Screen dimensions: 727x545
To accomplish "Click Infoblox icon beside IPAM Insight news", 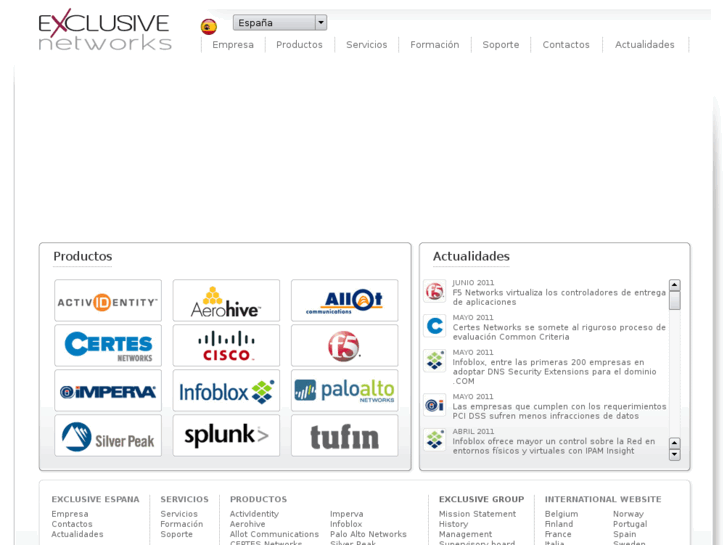I will pyautogui.click(x=435, y=440).
